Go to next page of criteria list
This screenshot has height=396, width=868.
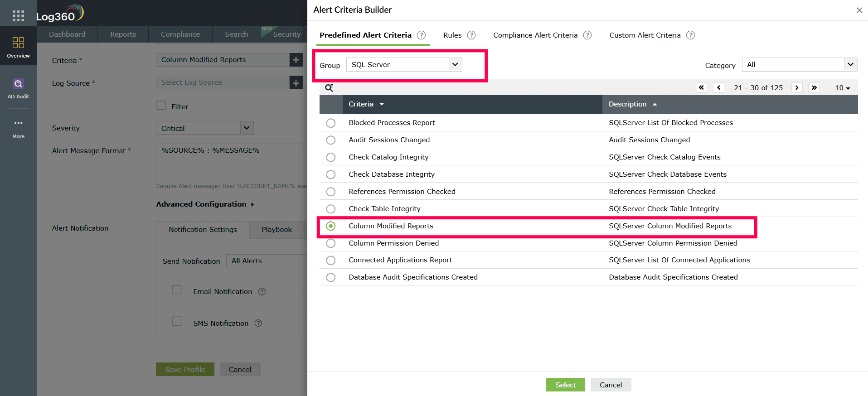tap(797, 87)
